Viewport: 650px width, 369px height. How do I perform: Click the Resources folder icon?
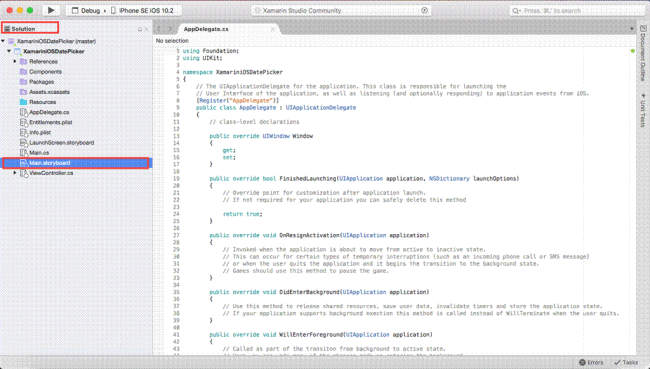tap(23, 102)
